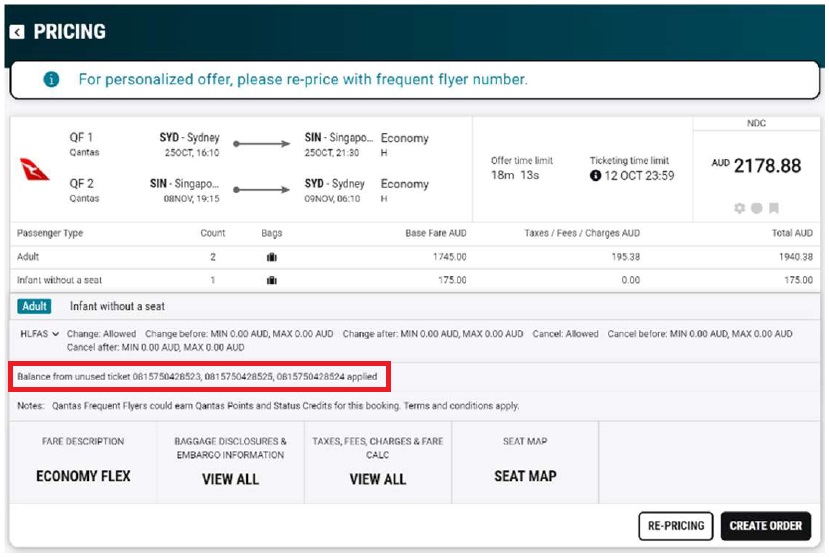Click the circle icon under the price

(x=757, y=208)
